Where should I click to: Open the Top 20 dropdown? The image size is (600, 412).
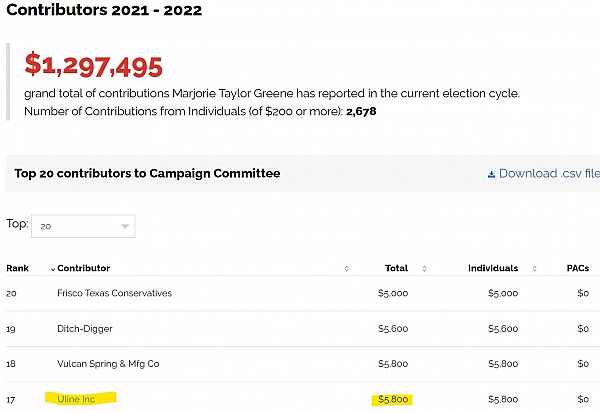tap(83, 226)
